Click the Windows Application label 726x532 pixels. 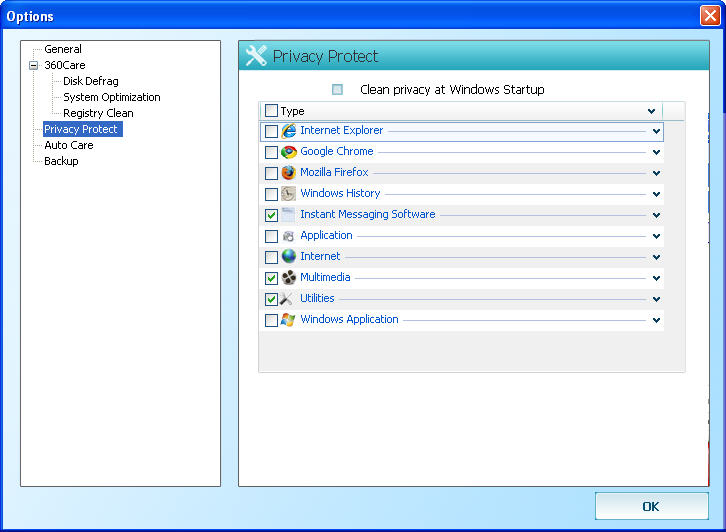[349, 319]
